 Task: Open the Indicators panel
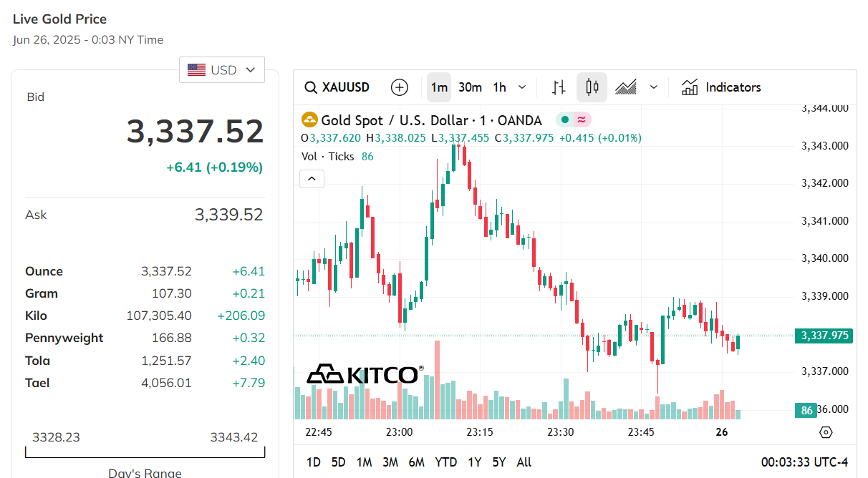tap(721, 87)
